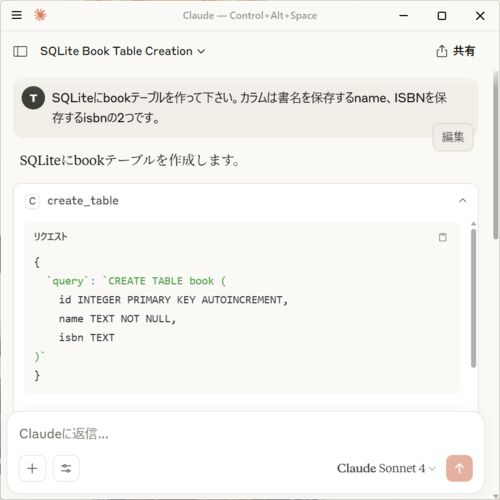The width and height of the screenshot is (500, 500).
Task: Click the main conversation scrollbar
Action: 496,155
